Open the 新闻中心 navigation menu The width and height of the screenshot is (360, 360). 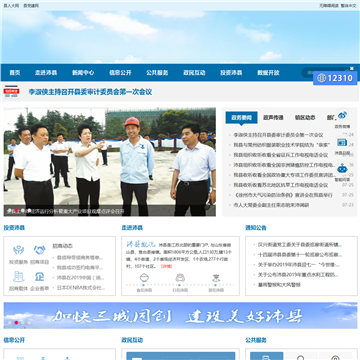click(83, 73)
